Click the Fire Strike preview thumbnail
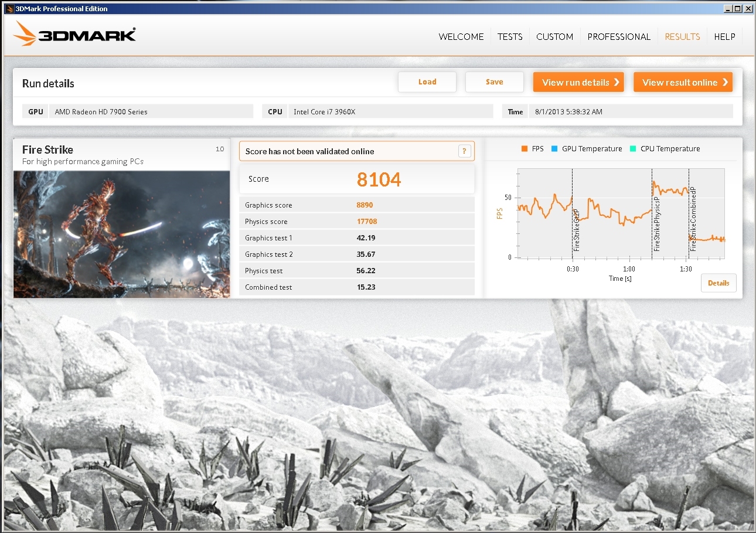 coord(121,234)
